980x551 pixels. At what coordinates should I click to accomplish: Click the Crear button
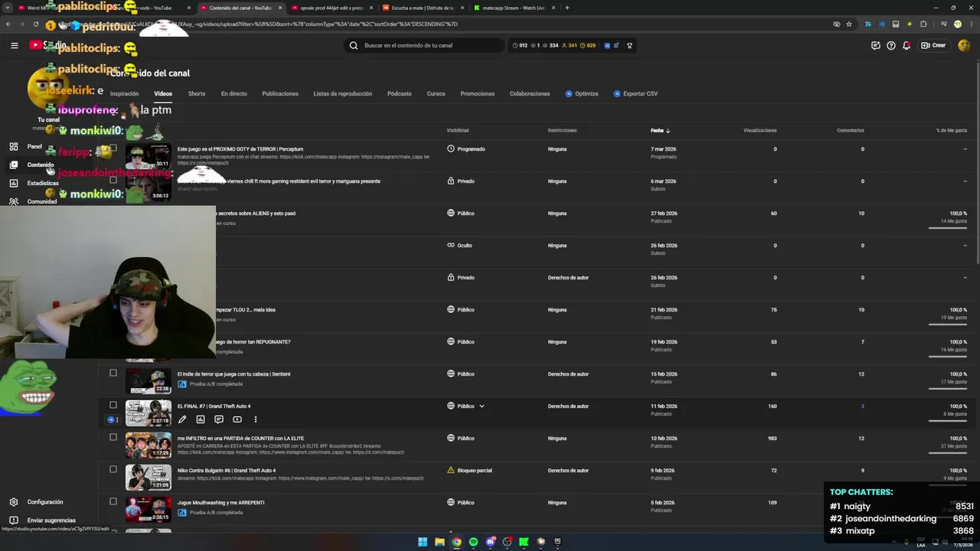tap(933, 45)
